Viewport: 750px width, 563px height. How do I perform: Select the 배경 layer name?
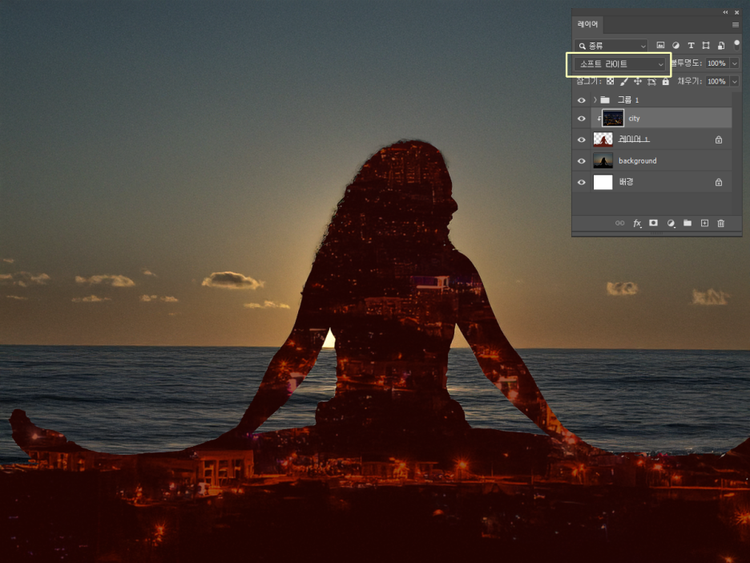point(626,182)
